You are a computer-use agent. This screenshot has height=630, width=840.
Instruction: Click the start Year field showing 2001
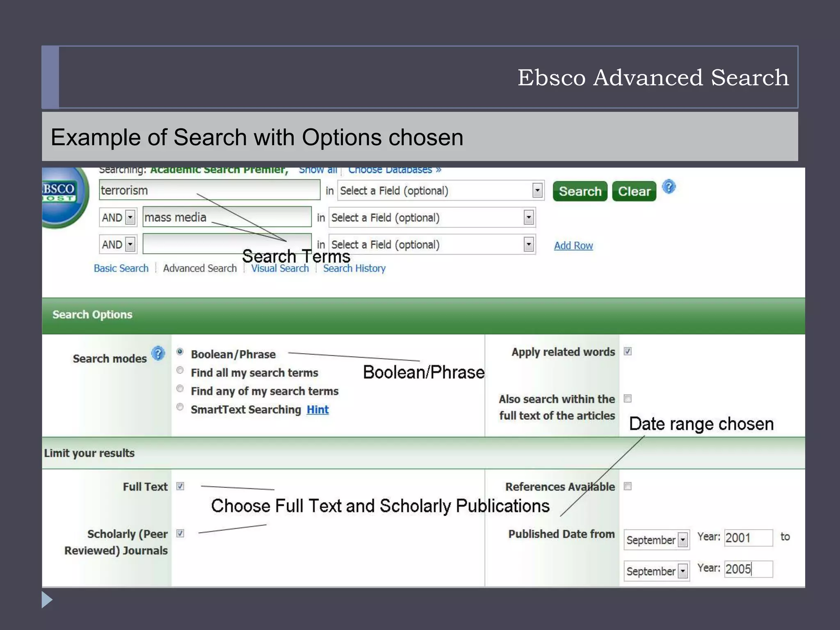(x=749, y=538)
